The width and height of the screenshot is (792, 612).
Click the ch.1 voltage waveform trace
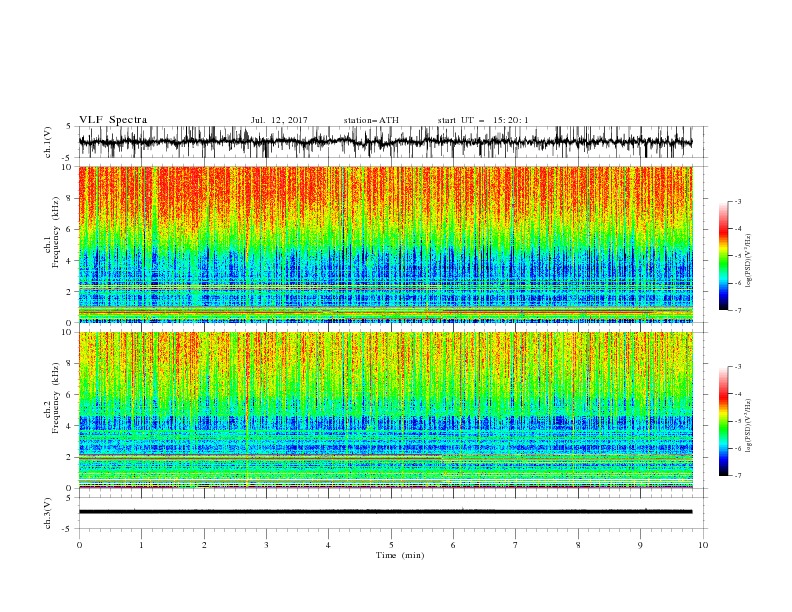[x=386, y=142]
